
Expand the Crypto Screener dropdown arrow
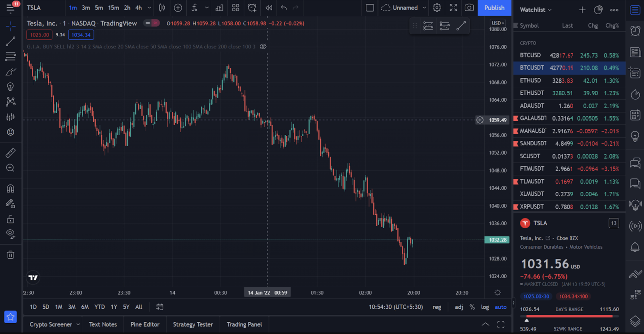[x=78, y=324]
